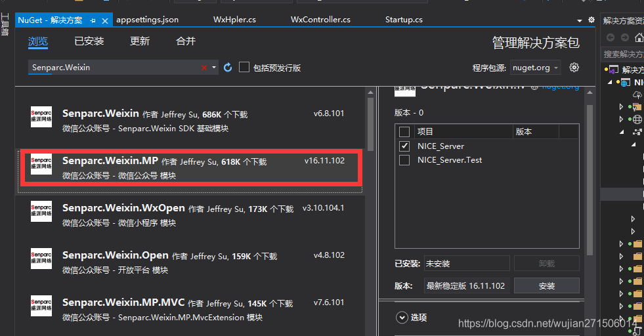The height and width of the screenshot is (336, 644).
Task: Open the 工具箱 toolbox side tab
Action: [5, 25]
